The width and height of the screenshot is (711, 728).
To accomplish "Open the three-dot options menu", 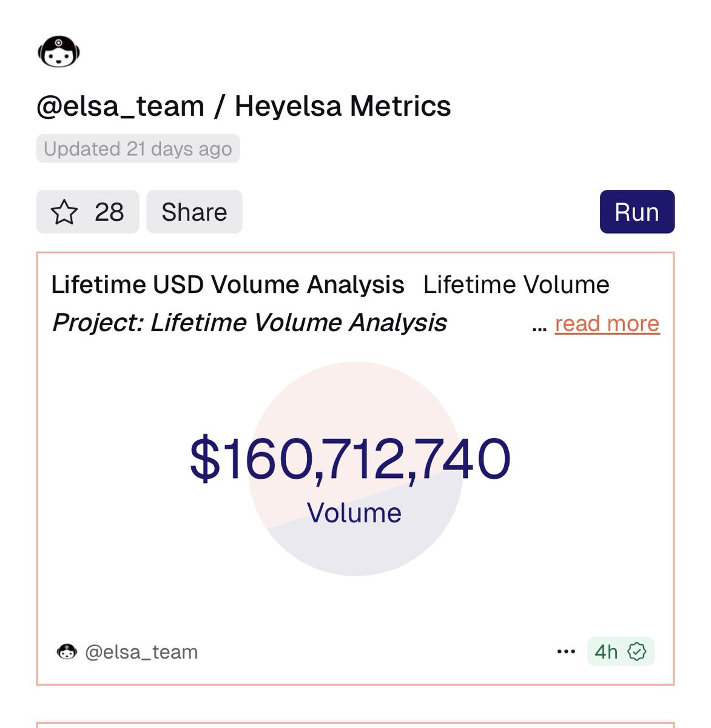I will 566,652.
